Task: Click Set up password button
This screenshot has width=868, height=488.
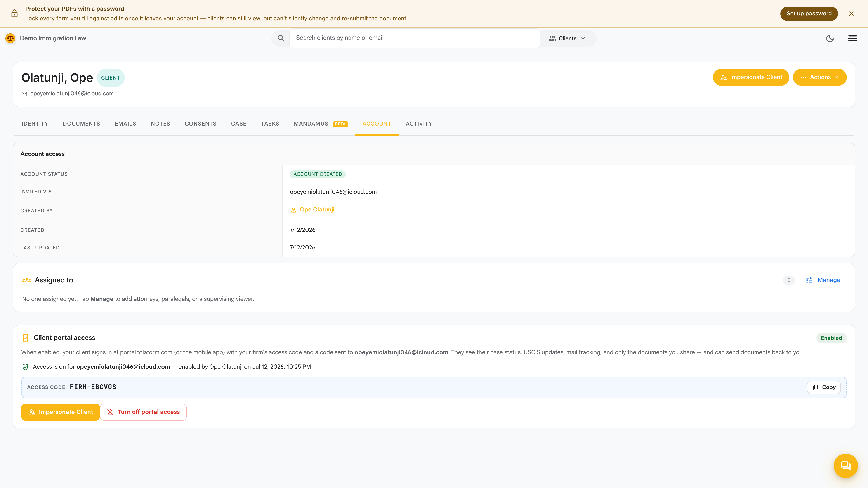Action: tap(809, 14)
